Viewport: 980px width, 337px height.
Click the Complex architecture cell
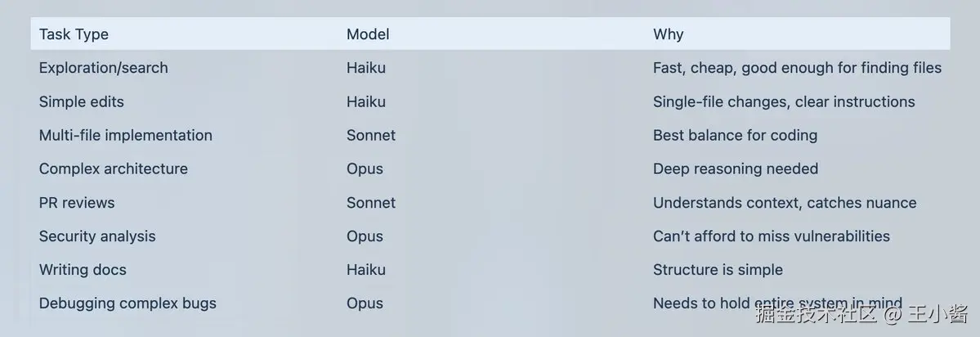(113, 168)
